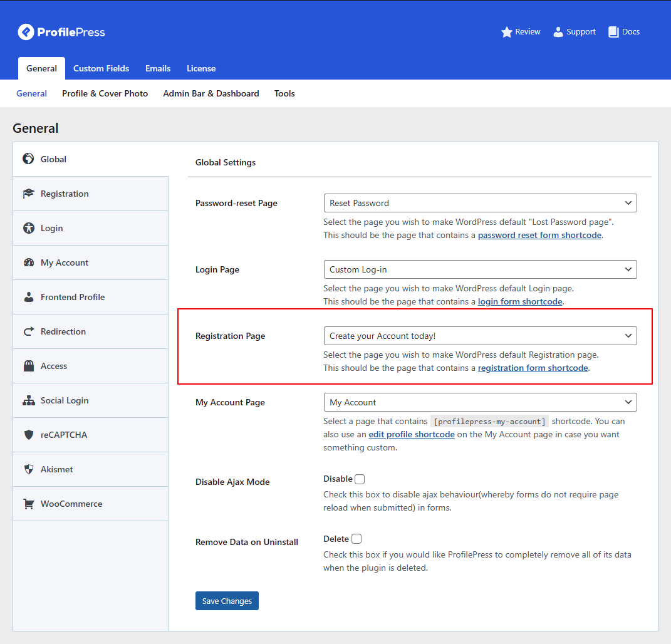Switch to the Custom Fields tab
The height and width of the screenshot is (644, 671).
coord(101,68)
